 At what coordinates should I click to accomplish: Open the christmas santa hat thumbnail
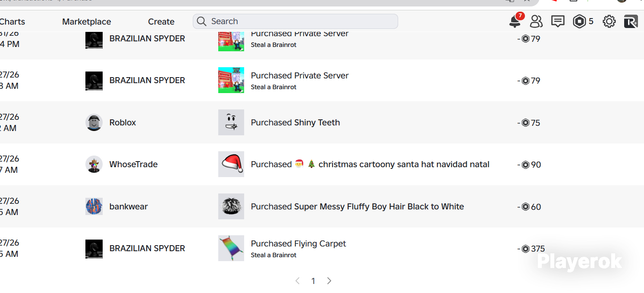click(231, 164)
